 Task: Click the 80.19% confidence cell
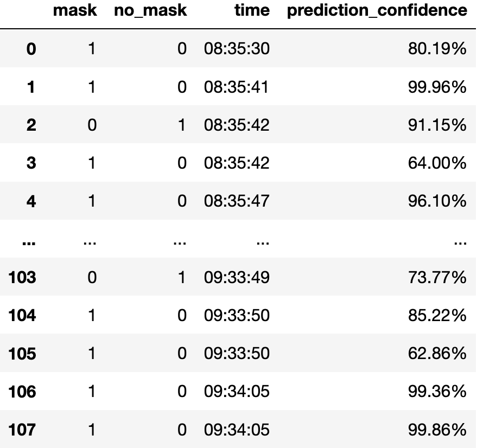[437, 49]
